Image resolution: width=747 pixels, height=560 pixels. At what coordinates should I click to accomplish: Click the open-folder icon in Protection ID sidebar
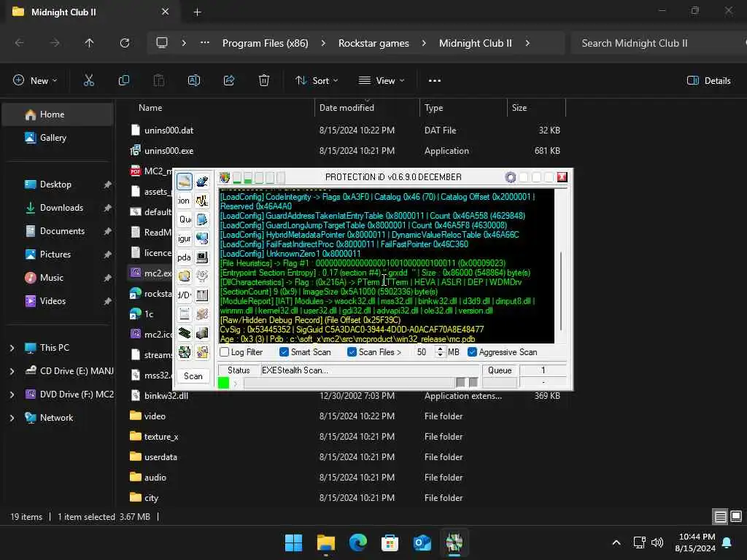pos(185,182)
